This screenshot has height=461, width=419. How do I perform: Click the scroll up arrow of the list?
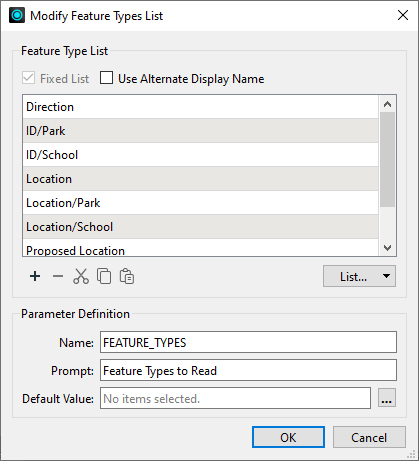387,104
